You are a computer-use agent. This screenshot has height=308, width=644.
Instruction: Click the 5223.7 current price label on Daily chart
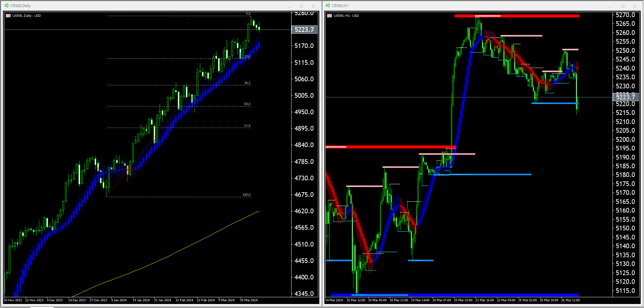pos(304,30)
